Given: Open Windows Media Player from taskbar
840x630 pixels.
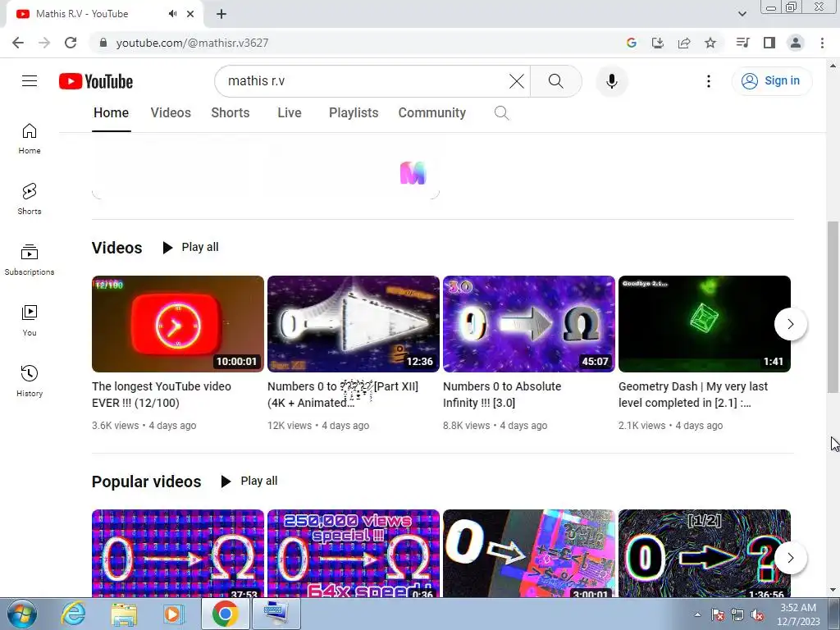Looking at the screenshot, I should coord(173,614).
